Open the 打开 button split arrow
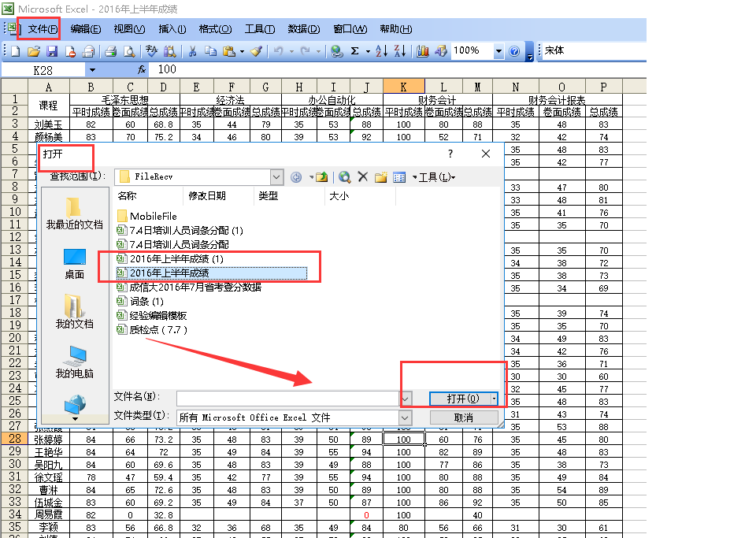Viewport: 756px width, 538px height. 495,399
